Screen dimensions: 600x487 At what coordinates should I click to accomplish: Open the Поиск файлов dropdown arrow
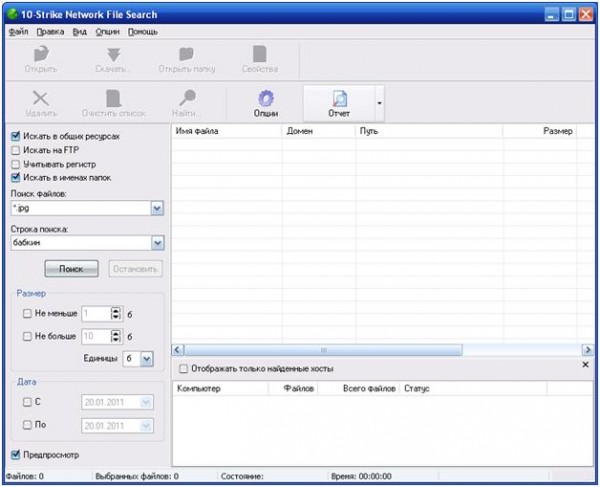(157, 208)
